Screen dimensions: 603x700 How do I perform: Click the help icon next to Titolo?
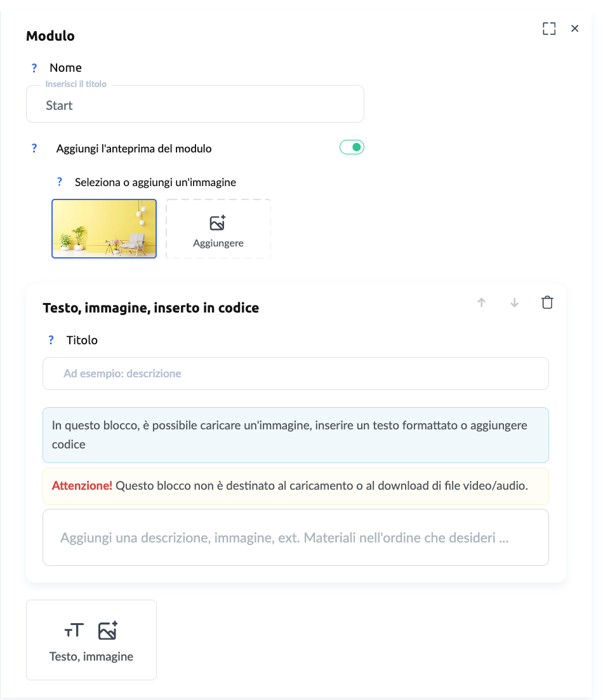click(x=51, y=340)
